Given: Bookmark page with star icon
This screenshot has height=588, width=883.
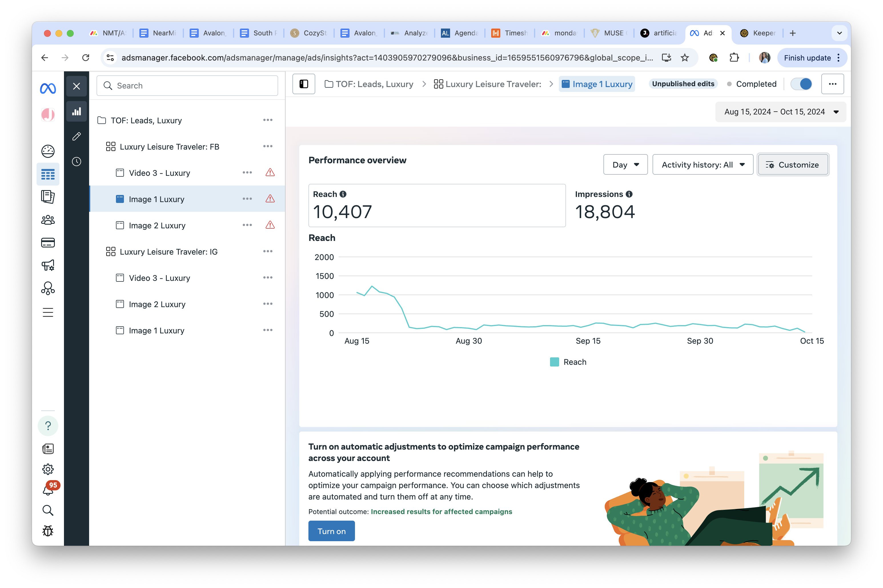Looking at the screenshot, I should point(685,58).
